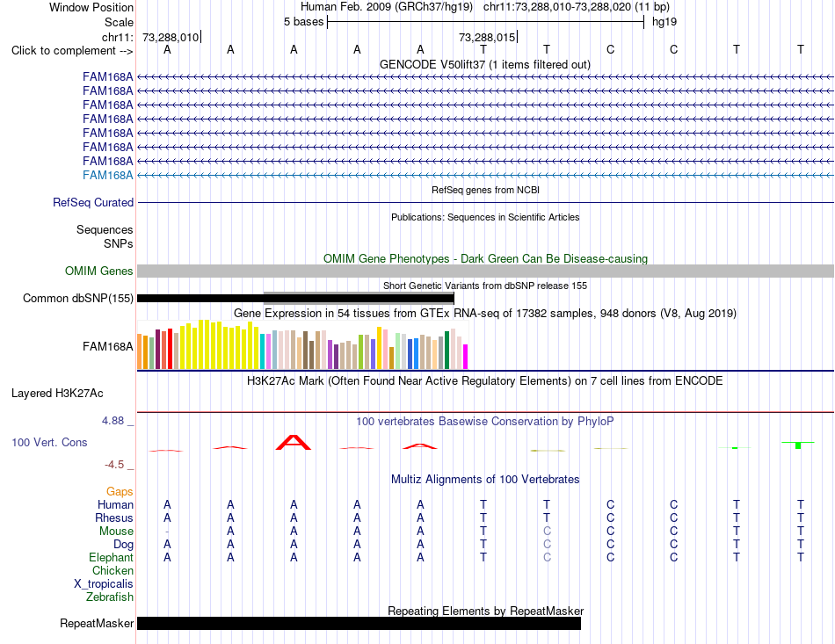Image resolution: width=835 pixels, height=644 pixels.
Task: Click the gap dash in Mouse alignment row
Action: click(x=167, y=532)
